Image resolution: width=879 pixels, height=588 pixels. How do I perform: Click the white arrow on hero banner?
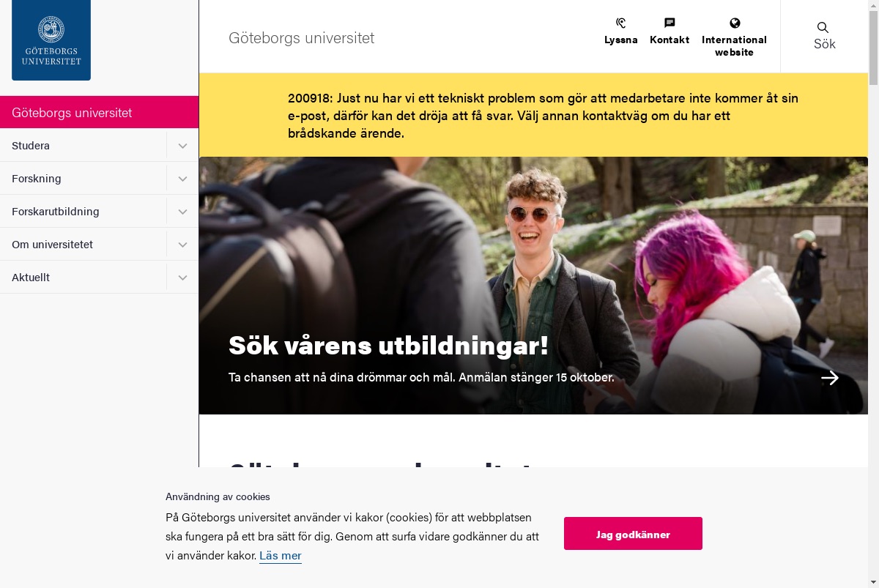(x=830, y=378)
